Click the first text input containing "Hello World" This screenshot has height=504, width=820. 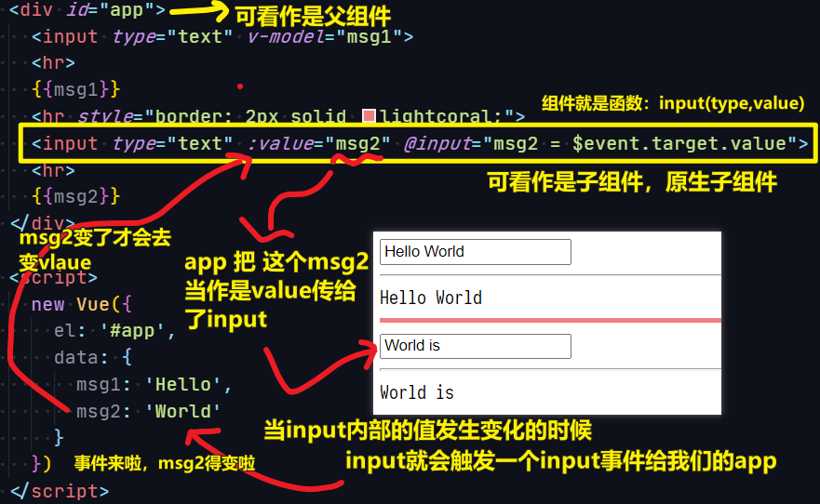(476, 252)
